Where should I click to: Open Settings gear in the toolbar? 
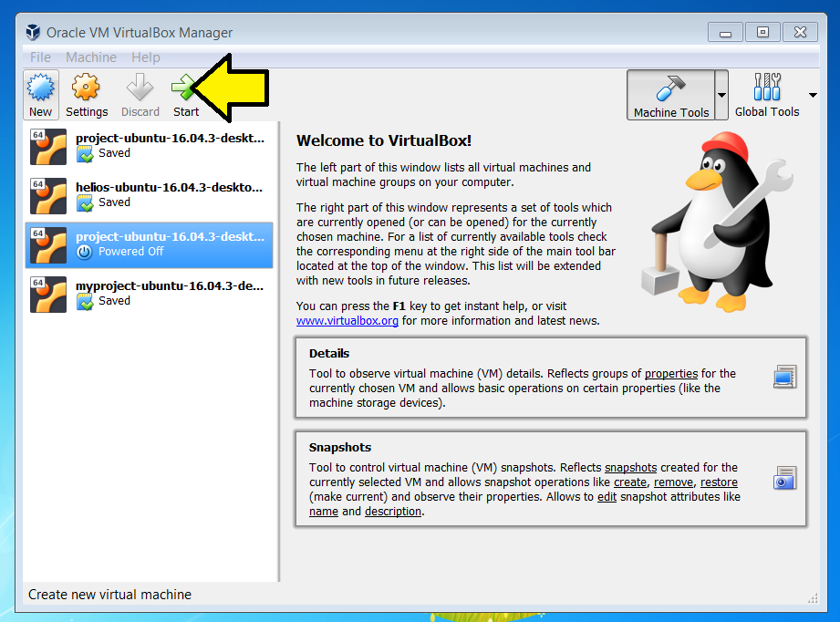click(x=87, y=95)
